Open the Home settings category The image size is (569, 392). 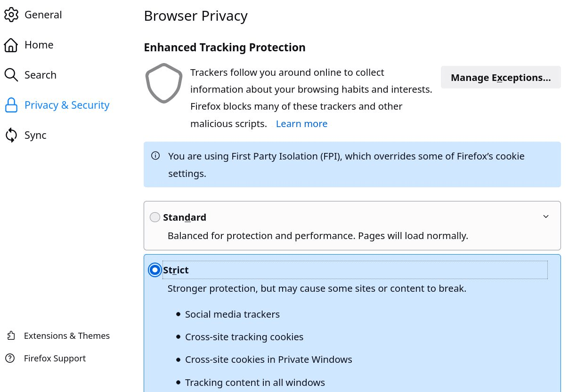point(39,45)
